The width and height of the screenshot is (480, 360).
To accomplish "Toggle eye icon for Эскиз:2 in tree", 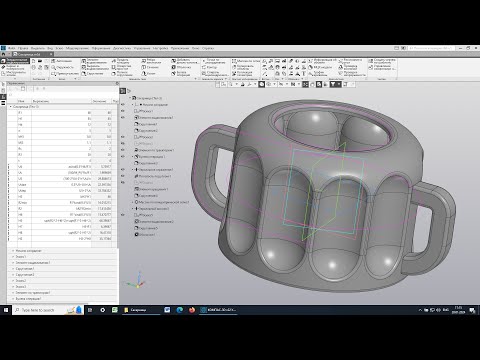I will pos(123,137).
